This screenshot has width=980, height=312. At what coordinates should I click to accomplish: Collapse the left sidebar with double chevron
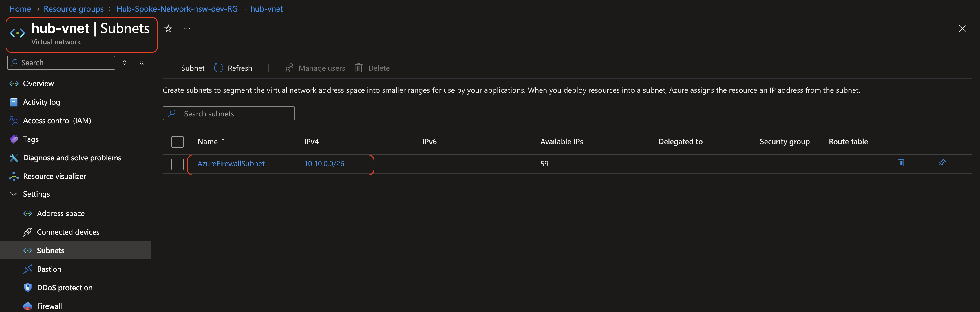[x=142, y=62]
